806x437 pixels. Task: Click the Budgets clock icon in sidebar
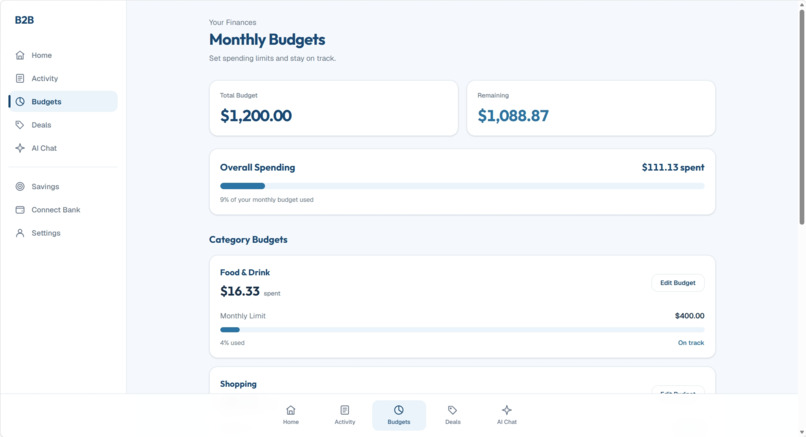(20, 101)
